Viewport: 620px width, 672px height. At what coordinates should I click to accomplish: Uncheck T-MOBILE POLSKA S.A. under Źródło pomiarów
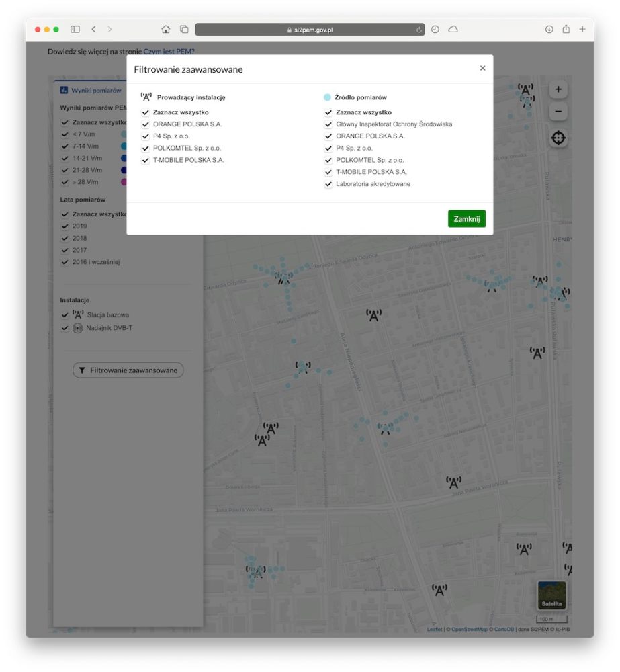(x=328, y=172)
